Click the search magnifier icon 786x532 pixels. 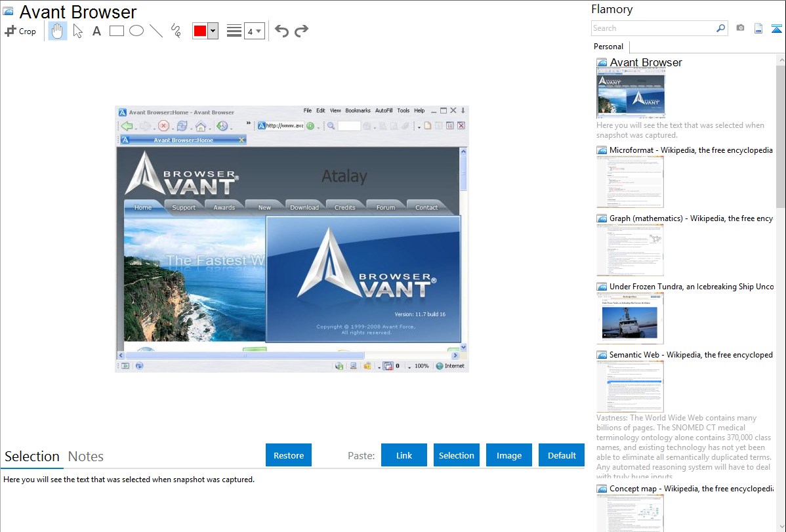coord(721,28)
